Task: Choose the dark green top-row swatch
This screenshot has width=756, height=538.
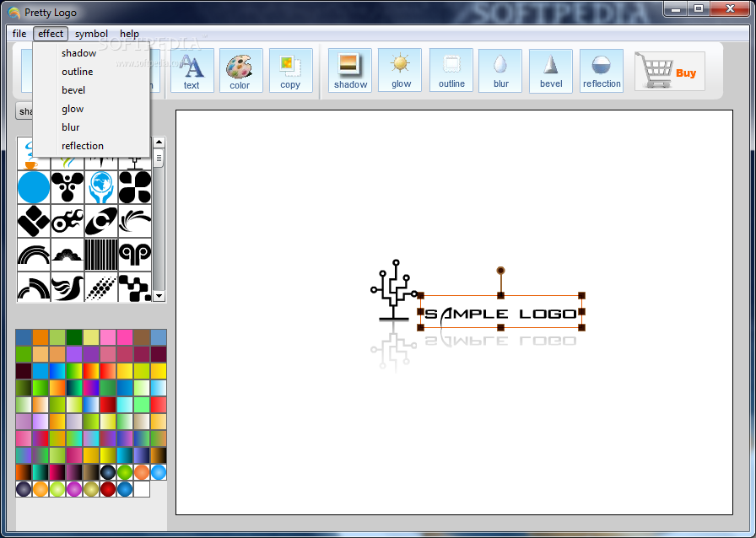Action: tap(74, 337)
